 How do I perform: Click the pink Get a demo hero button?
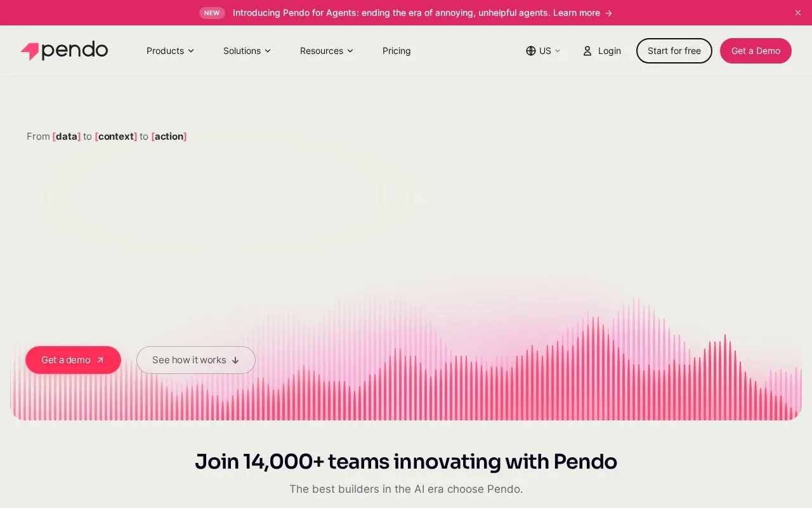click(x=73, y=360)
